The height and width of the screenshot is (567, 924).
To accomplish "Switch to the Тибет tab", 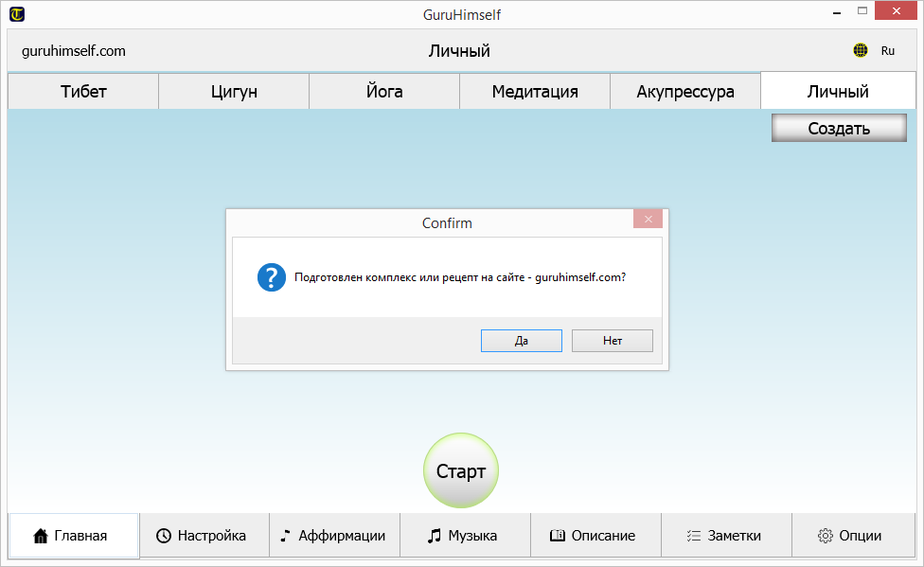I will 83,92.
